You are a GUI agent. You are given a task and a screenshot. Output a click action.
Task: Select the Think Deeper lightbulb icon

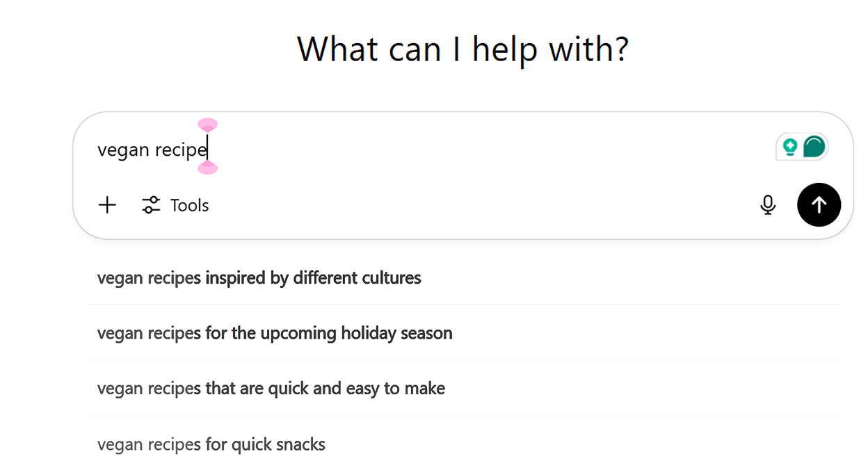click(x=789, y=146)
